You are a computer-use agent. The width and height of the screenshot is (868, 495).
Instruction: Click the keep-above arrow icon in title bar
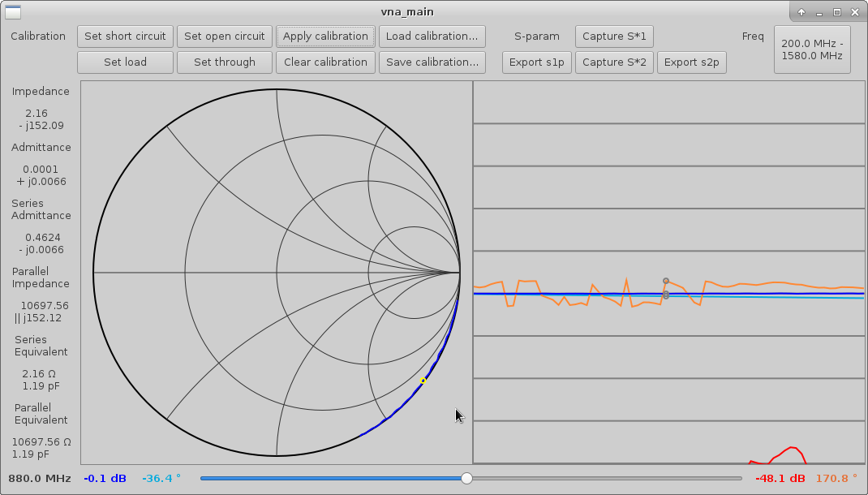801,12
